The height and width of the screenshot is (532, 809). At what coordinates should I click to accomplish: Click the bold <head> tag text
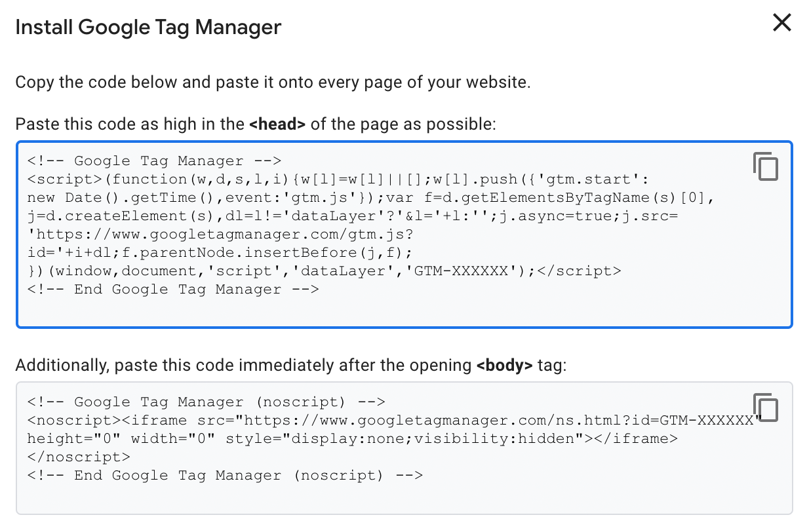point(277,124)
